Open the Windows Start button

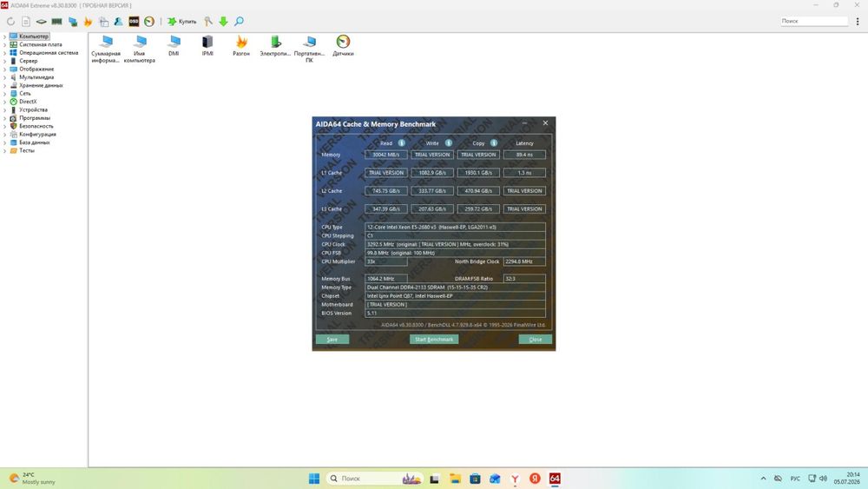pos(314,479)
